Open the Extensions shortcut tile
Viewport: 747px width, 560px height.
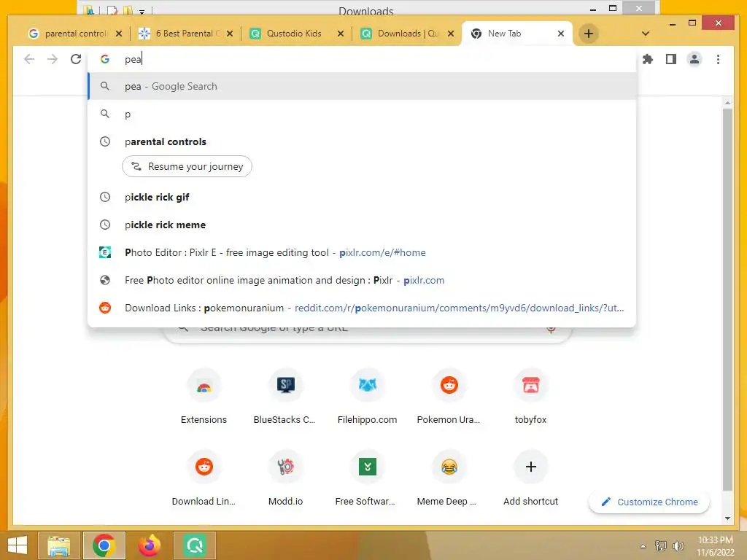(204, 397)
